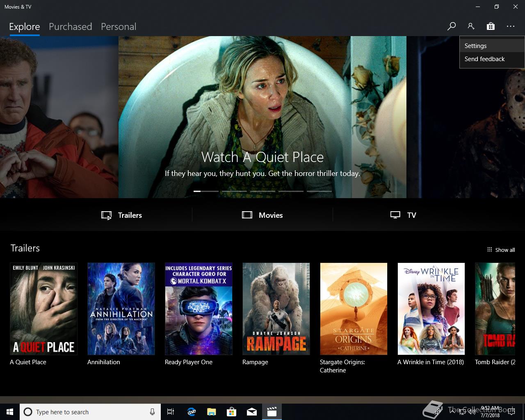Switch to the Purchased tab
This screenshot has width=525, height=420.
70,27
